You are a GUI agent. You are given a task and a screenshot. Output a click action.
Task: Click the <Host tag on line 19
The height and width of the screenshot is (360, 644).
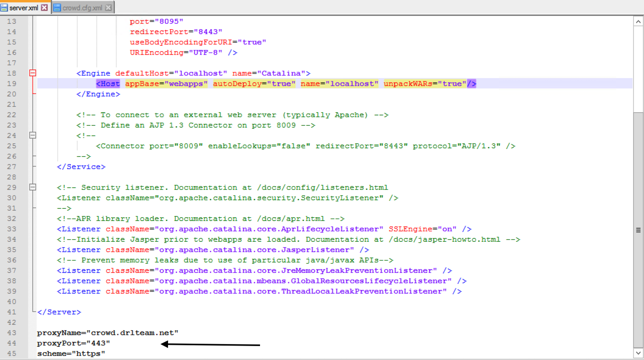[108, 84]
